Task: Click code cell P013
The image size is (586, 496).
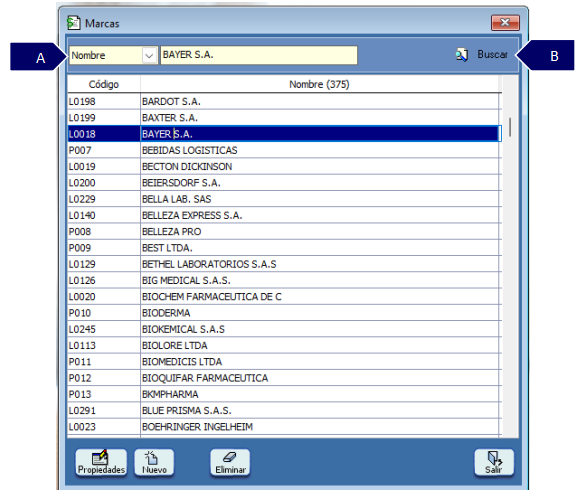Action: coord(104,394)
